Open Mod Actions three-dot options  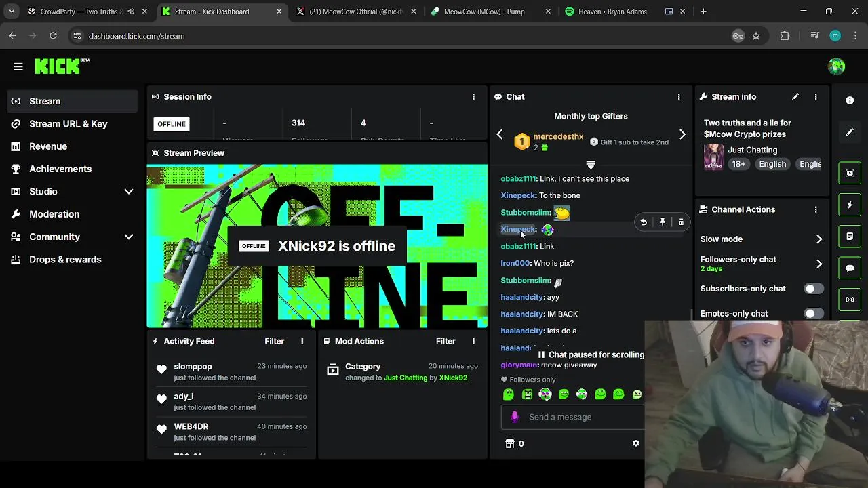473,341
